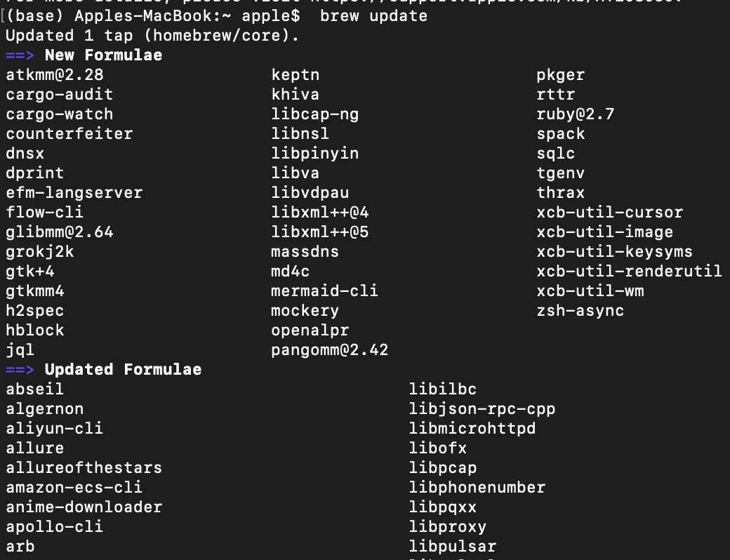Click the "New Formulae" heading
The height and width of the screenshot is (560, 730).
pos(103,55)
